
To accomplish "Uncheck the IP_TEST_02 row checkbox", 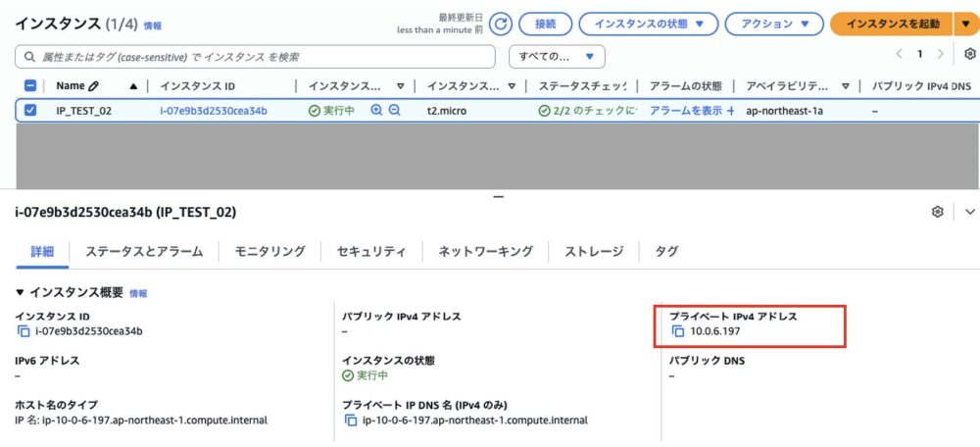I will (30, 111).
